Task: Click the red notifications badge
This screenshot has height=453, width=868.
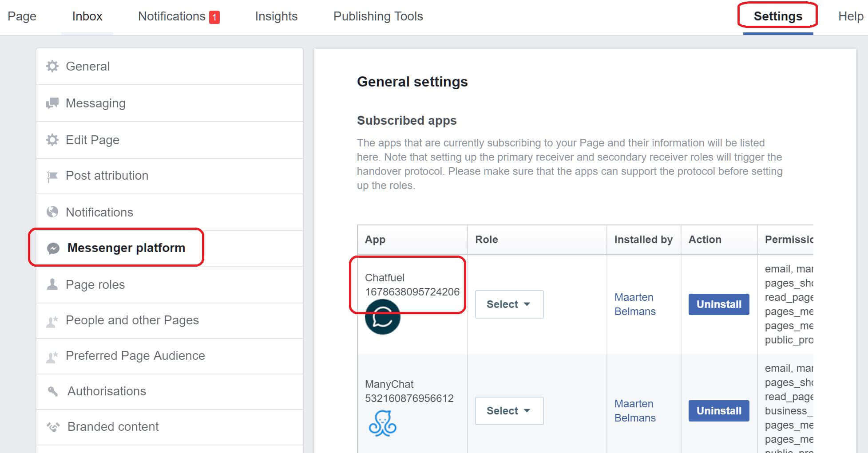Action: click(x=214, y=17)
